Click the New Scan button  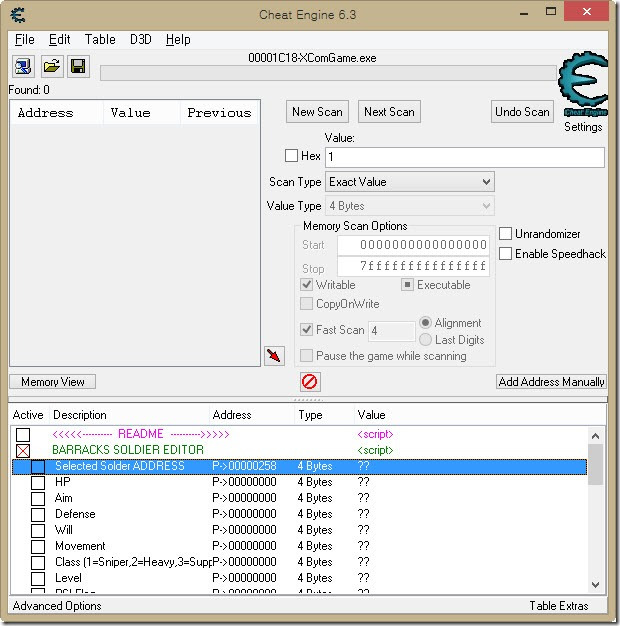pos(317,112)
